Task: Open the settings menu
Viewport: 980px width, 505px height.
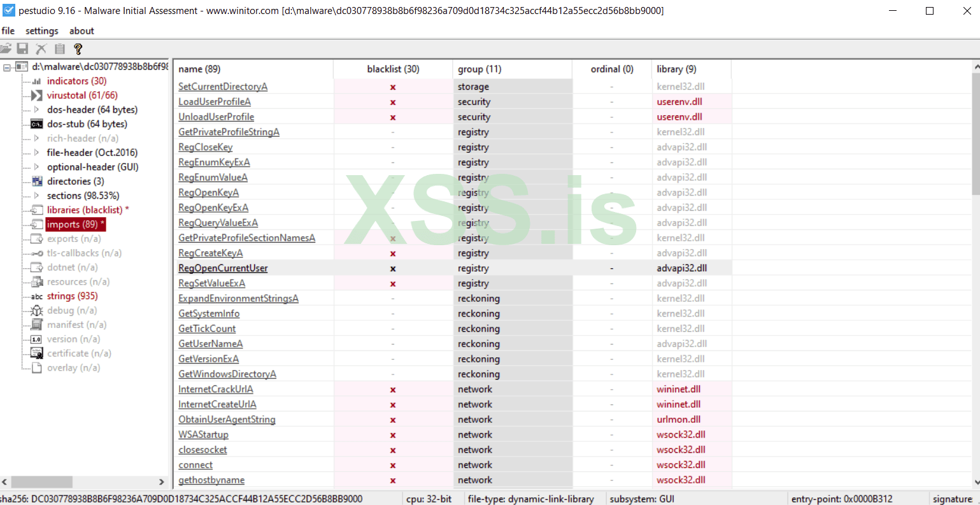Action: 42,31
